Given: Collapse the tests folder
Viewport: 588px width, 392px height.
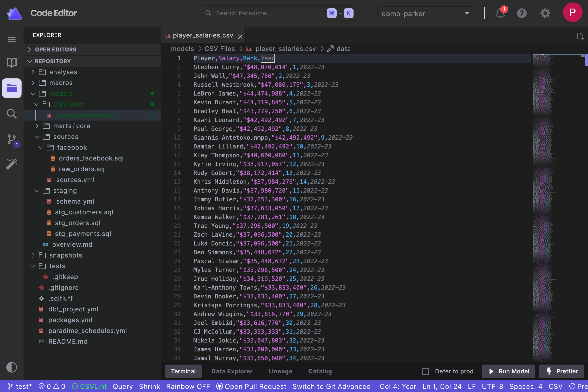Looking at the screenshot, I should [x=92, y=266].
